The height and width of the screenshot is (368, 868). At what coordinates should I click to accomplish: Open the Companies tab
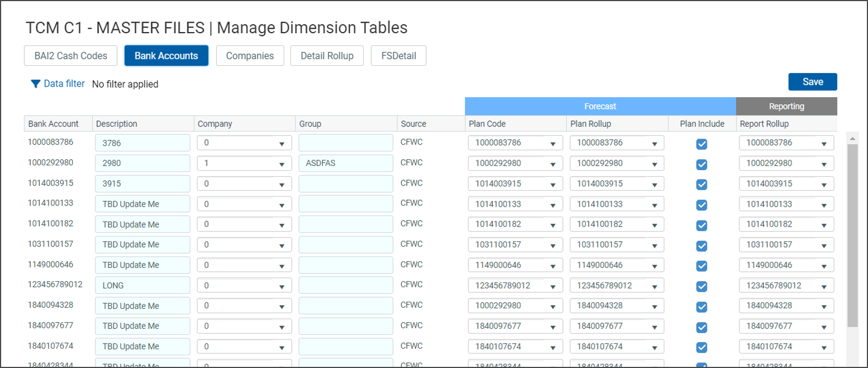click(x=250, y=56)
